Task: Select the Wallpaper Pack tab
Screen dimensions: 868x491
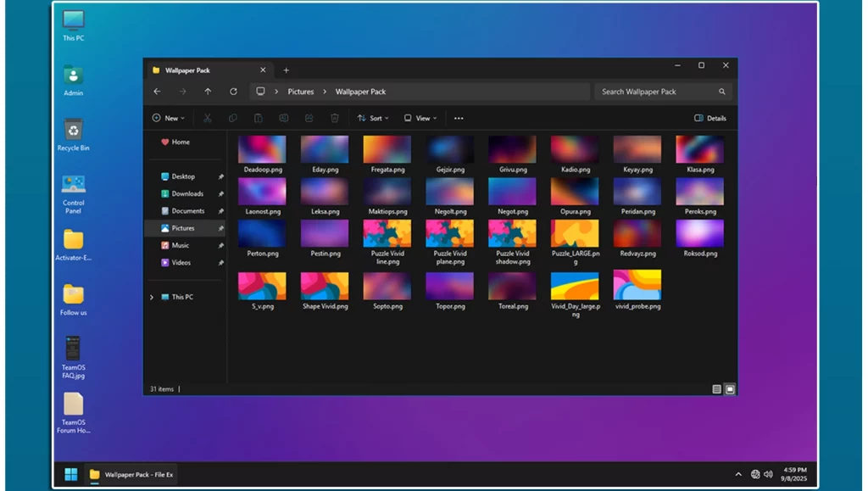Action: 188,70
